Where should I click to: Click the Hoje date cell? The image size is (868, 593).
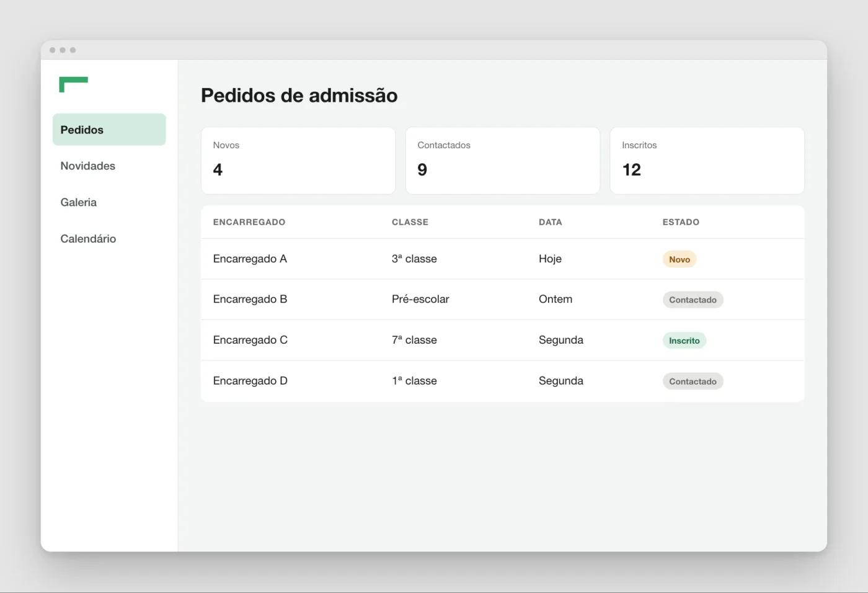click(550, 259)
